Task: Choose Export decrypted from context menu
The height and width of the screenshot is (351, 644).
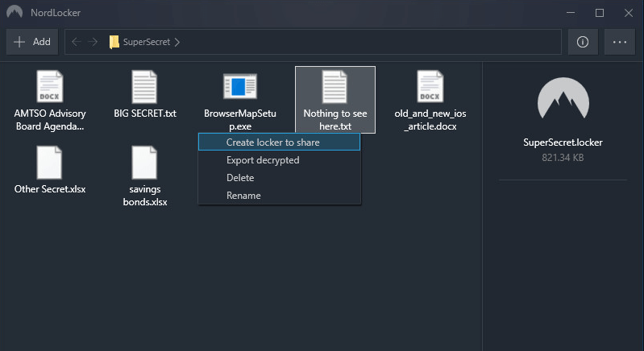Action: pos(280,160)
